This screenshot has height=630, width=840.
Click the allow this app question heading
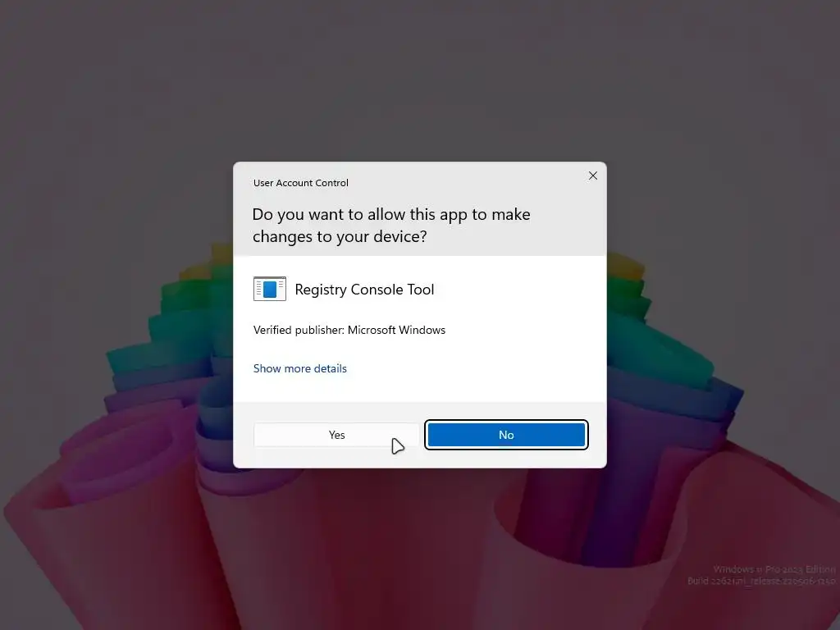click(391, 225)
